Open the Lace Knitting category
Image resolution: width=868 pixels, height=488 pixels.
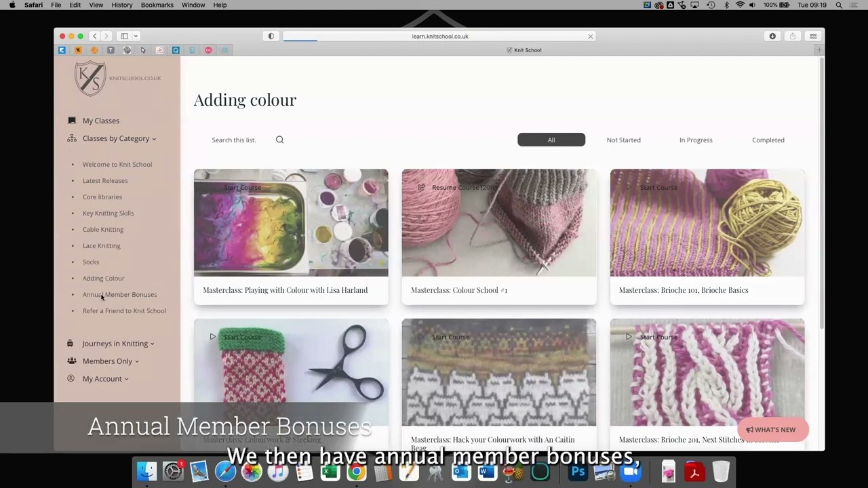(102, 246)
